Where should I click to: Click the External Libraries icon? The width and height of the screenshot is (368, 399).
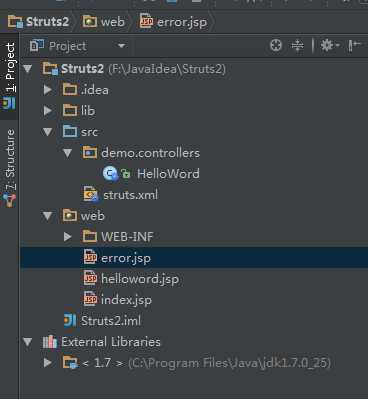tap(50, 342)
